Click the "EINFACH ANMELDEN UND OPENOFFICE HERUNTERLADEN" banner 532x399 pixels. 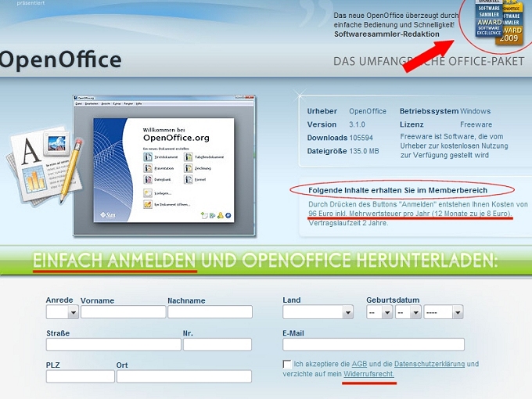[265, 261]
